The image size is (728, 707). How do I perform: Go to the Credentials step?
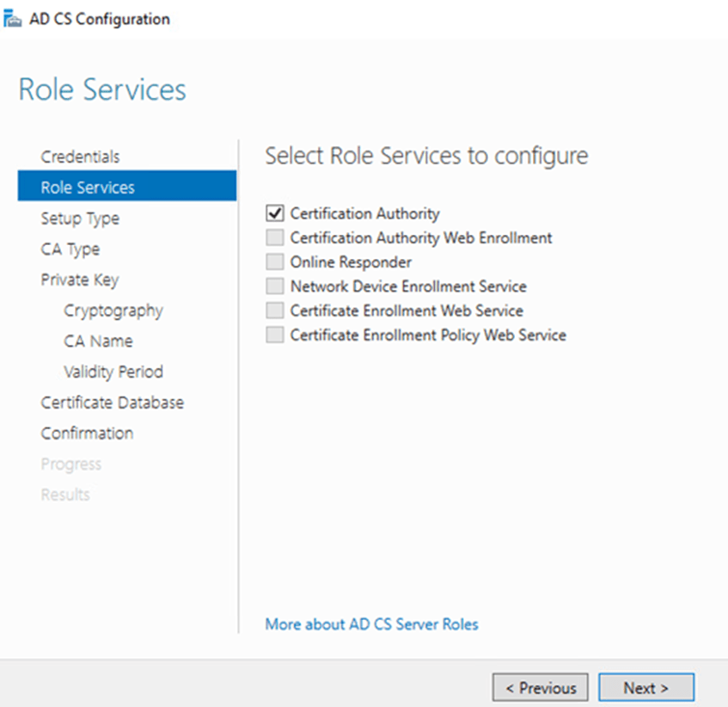coord(80,157)
